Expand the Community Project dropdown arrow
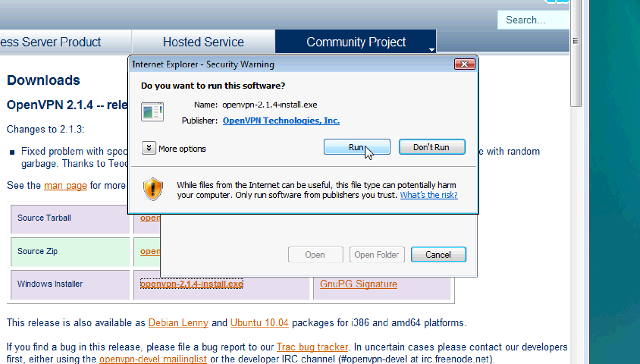 click(432, 50)
